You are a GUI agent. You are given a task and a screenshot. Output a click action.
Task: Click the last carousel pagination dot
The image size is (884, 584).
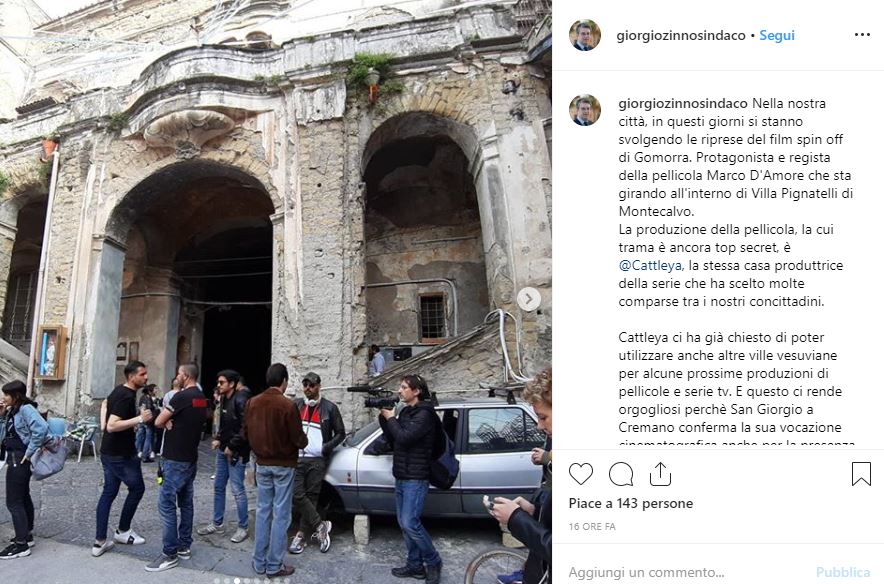(x=287, y=581)
